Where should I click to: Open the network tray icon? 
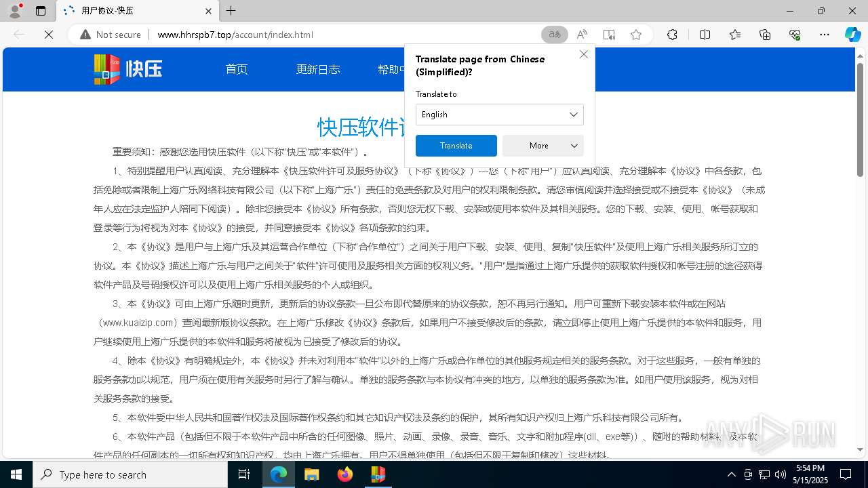764,474
